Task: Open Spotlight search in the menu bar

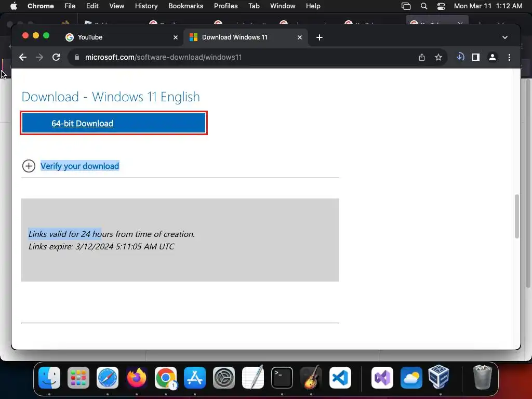Action: (424, 6)
